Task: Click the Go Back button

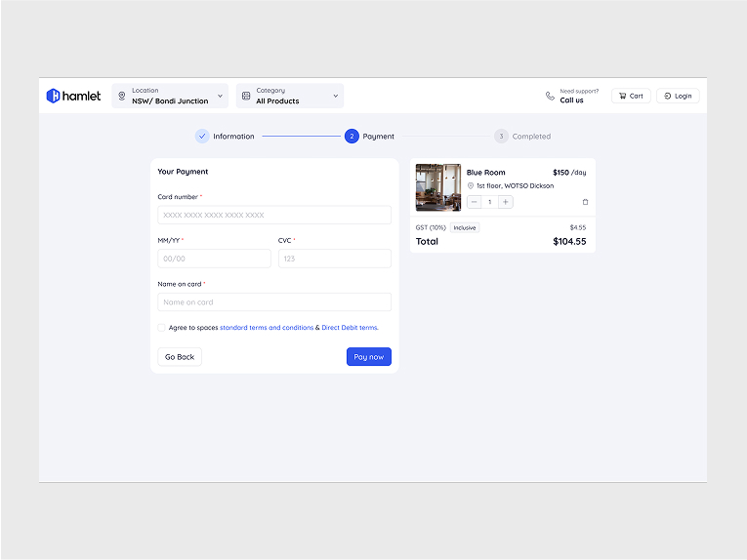Action: point(180,357)
